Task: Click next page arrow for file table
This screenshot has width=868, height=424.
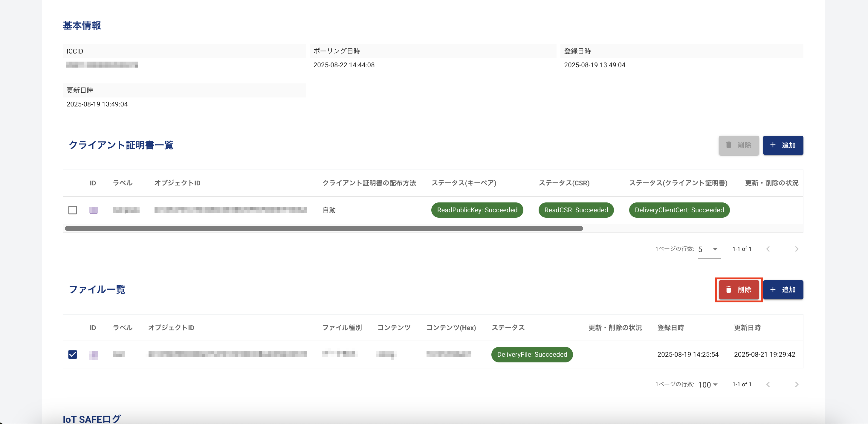Action: [797, 385]
